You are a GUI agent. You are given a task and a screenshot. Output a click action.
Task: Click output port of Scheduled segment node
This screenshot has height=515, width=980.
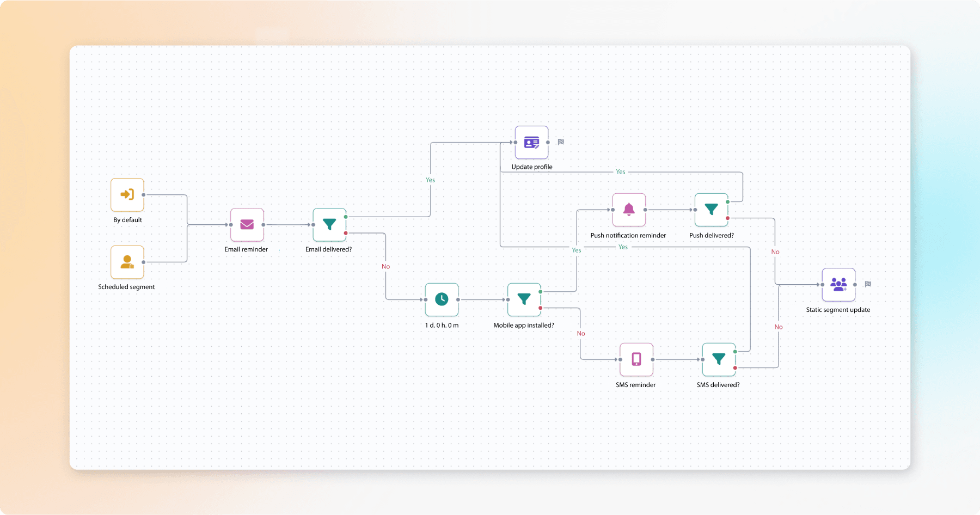tap(144, 262)
